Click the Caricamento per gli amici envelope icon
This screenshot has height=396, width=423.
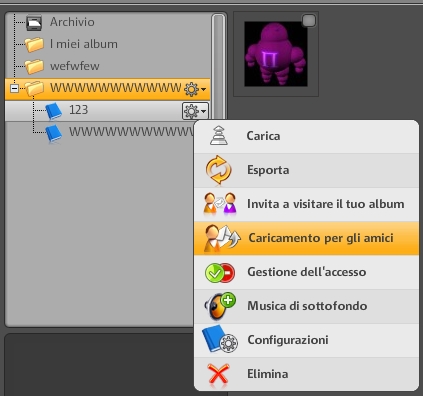coord(222,238)
